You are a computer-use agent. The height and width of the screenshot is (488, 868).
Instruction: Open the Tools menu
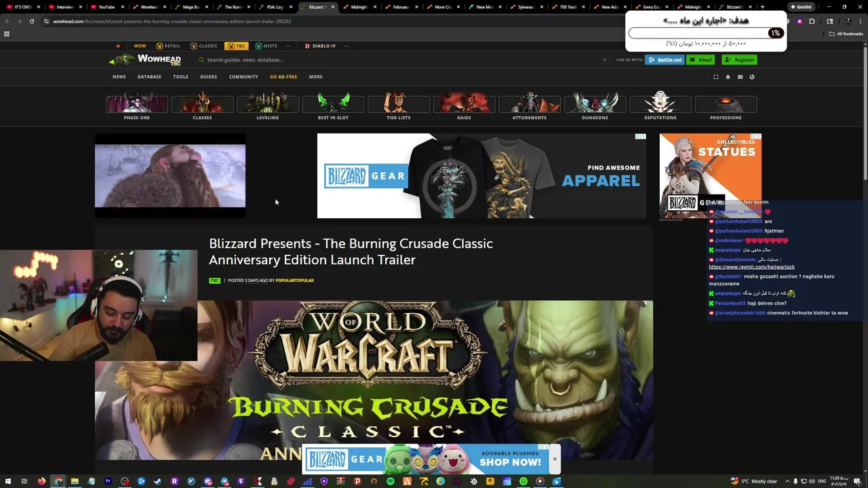point(180,77)
